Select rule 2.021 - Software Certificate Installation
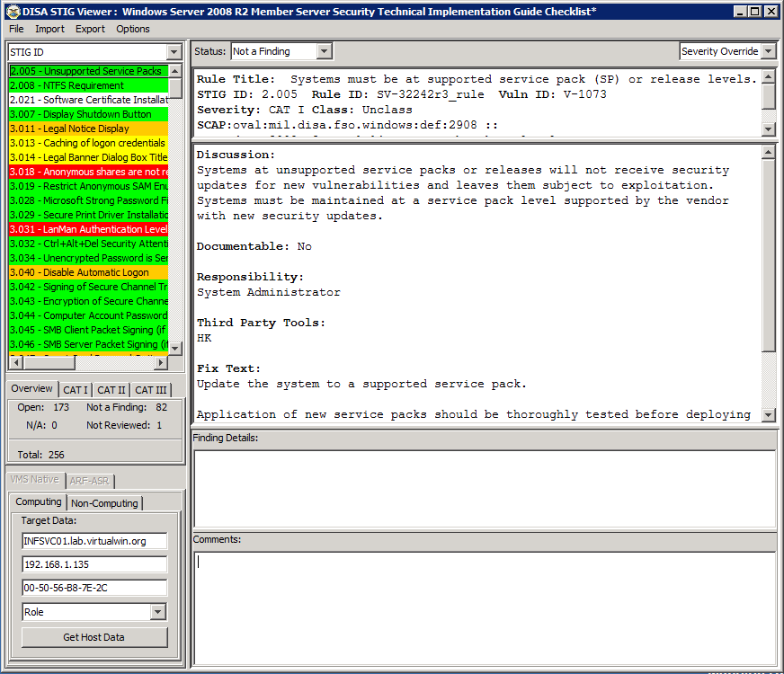This screenshot has width=784, height=674. pyautogui.click(x=88, y=100)
